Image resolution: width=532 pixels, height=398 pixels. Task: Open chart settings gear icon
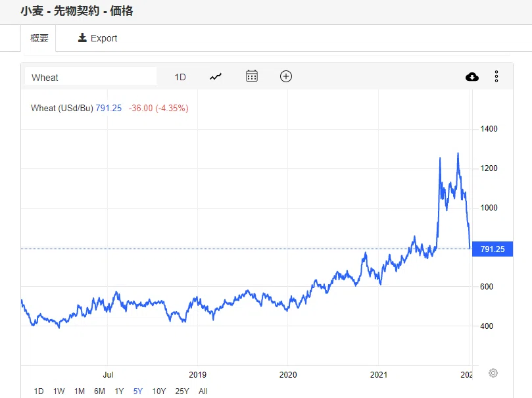(x=493, y=373)
